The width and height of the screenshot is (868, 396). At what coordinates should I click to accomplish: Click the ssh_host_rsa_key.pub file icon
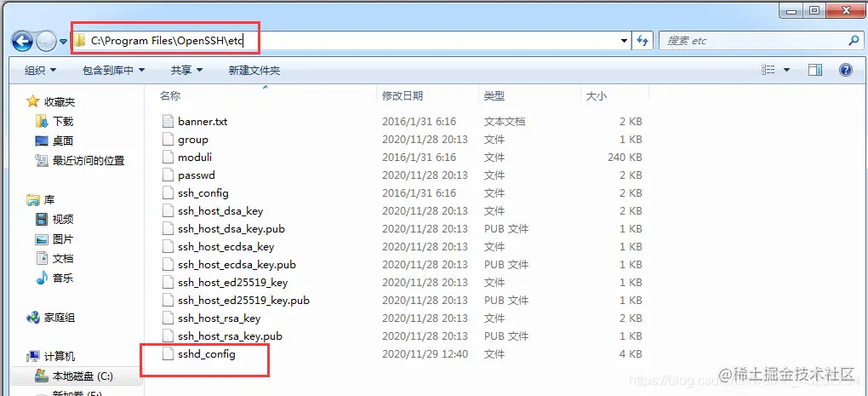point(168,336)
